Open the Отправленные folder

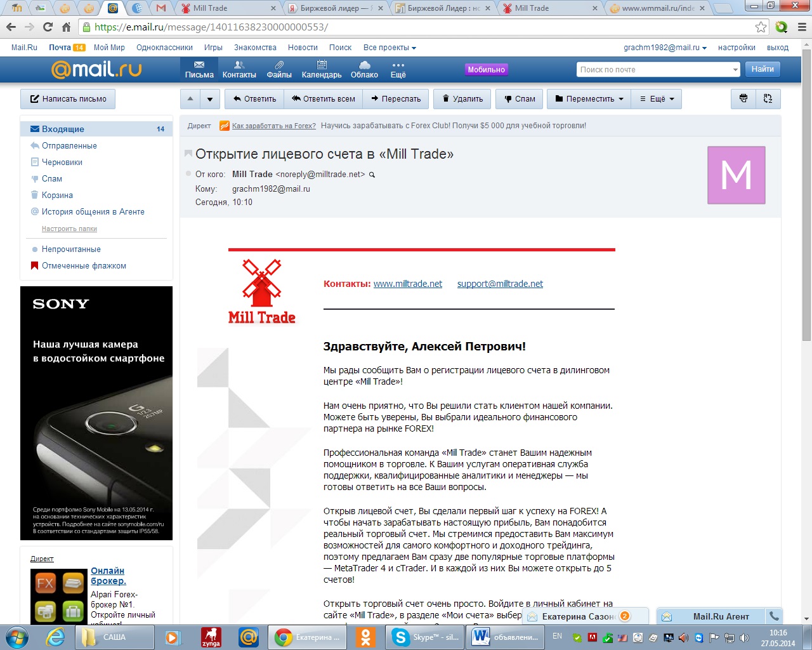tap(69, 145)
